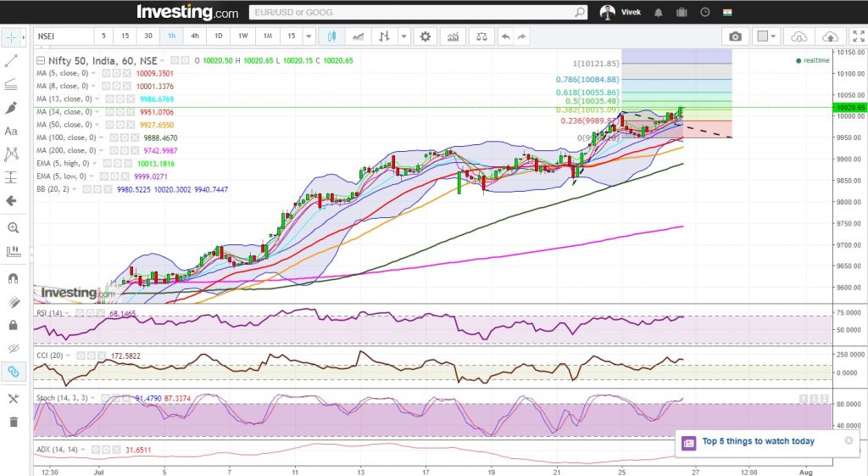
Task: Click the left-pointing arrow in the sidebar
Action: (11, 200)
